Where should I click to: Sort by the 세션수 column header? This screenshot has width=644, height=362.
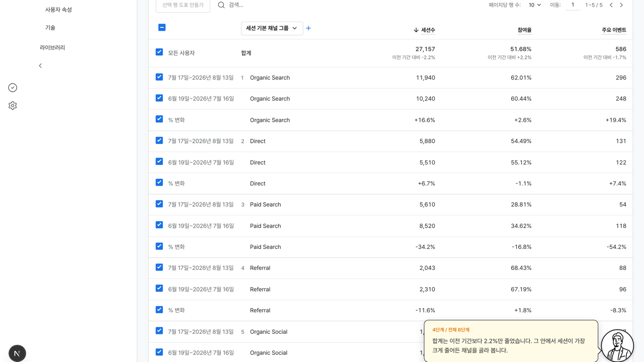click(428, 30)
